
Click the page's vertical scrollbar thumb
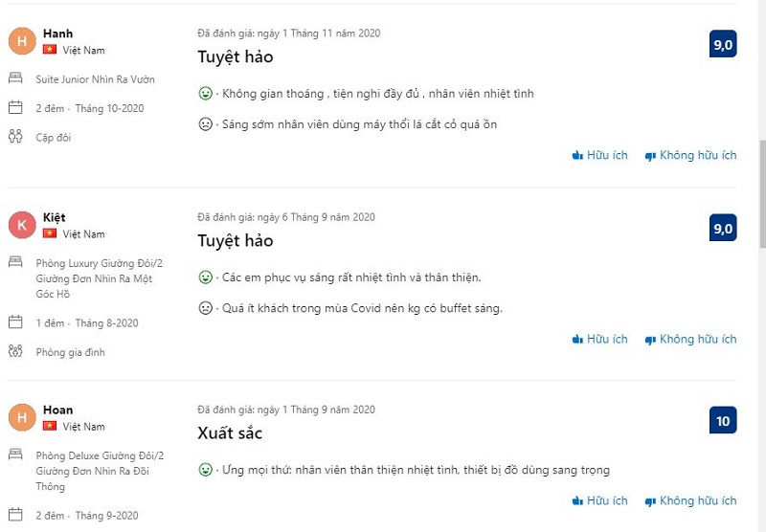pos(761,194)
